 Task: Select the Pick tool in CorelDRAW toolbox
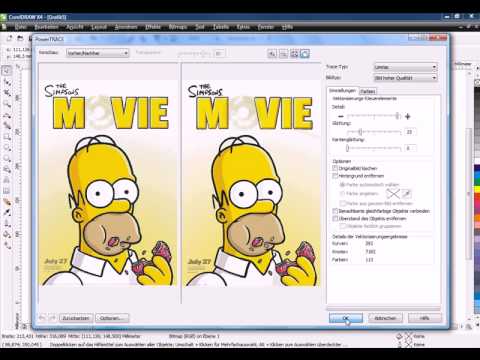pos(7,70)
